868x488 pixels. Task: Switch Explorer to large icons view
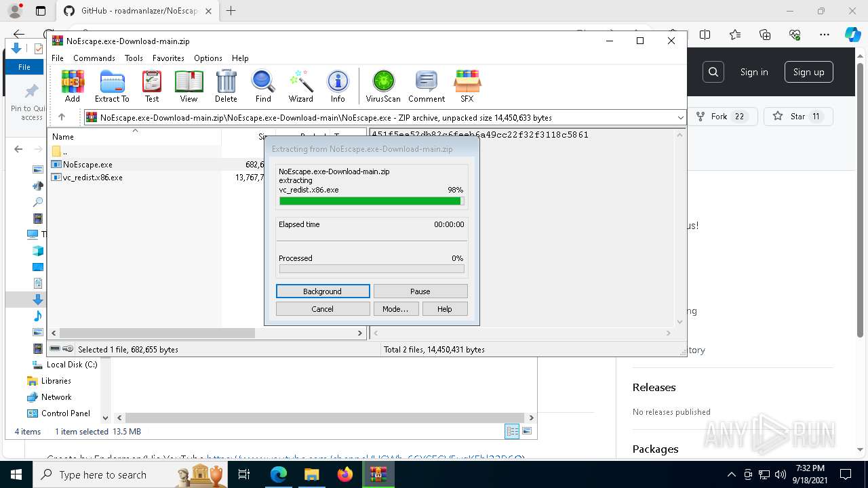coord(527,431)
